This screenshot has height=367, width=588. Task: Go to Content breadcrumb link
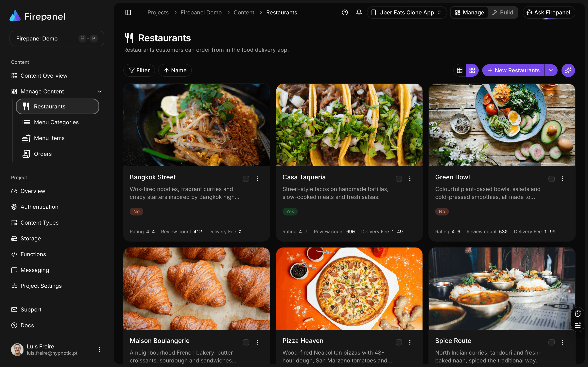[244, 12]
